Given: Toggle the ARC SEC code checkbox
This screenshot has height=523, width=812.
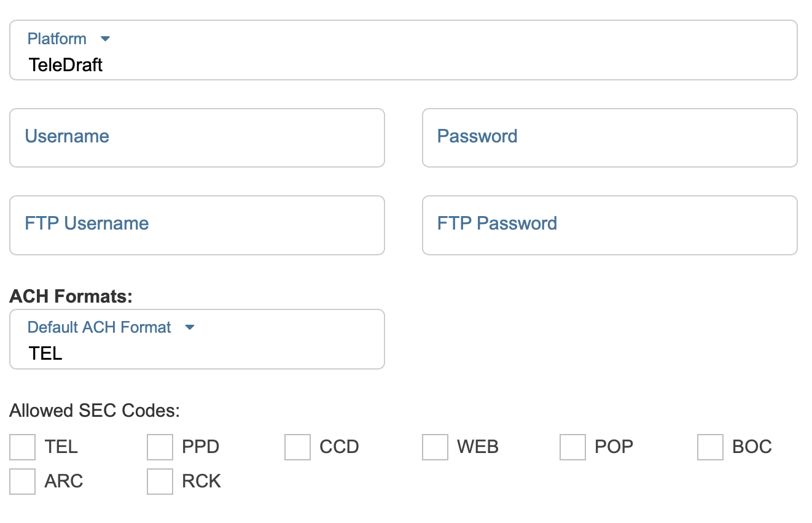Looking at the screenshot, I should [x=23, y=481].
